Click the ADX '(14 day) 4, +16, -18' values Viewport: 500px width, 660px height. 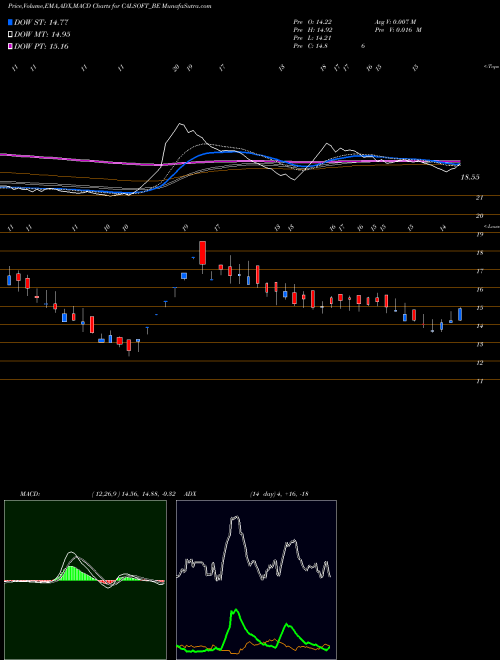click(x=279, y=494)
